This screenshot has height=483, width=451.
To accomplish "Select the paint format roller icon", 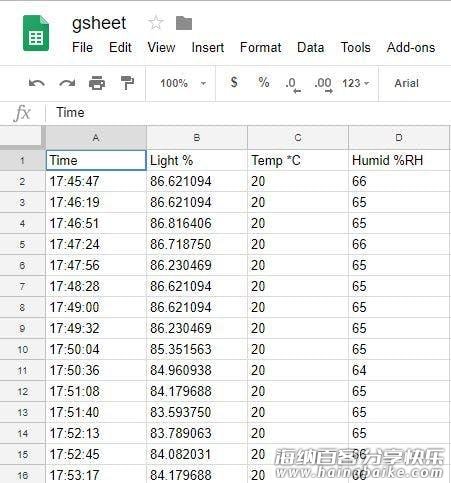I will click(127, 83).
